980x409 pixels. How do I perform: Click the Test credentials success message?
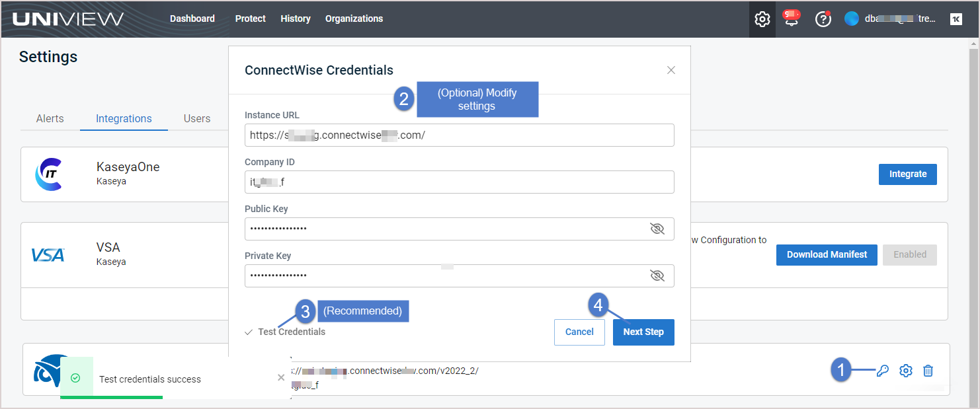point(150,379)
